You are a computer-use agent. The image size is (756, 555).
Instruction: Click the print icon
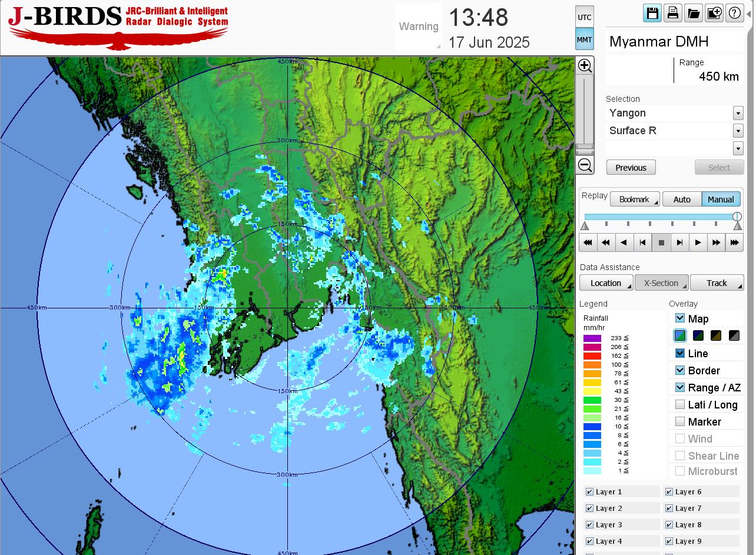672,13
